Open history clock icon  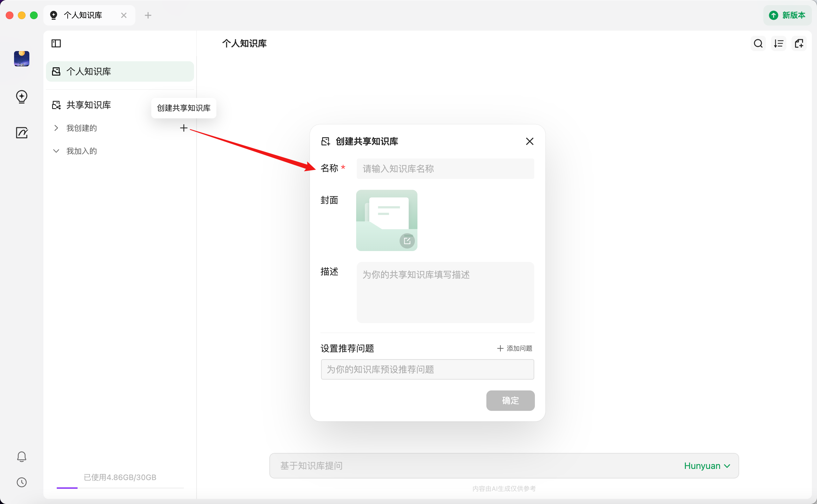[22, 482]
